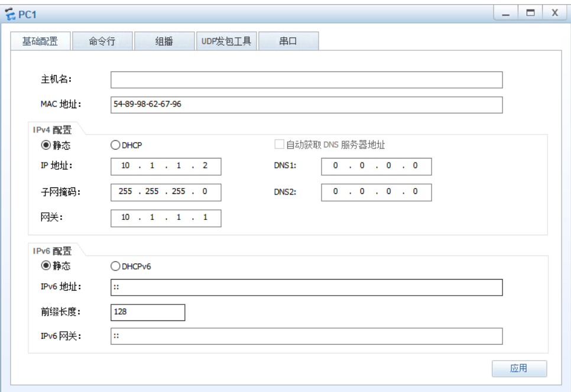The width and height of the screenshot is (571, 392).
Task: Click the PC1 application icon in title bar
Action: (10, 14)
